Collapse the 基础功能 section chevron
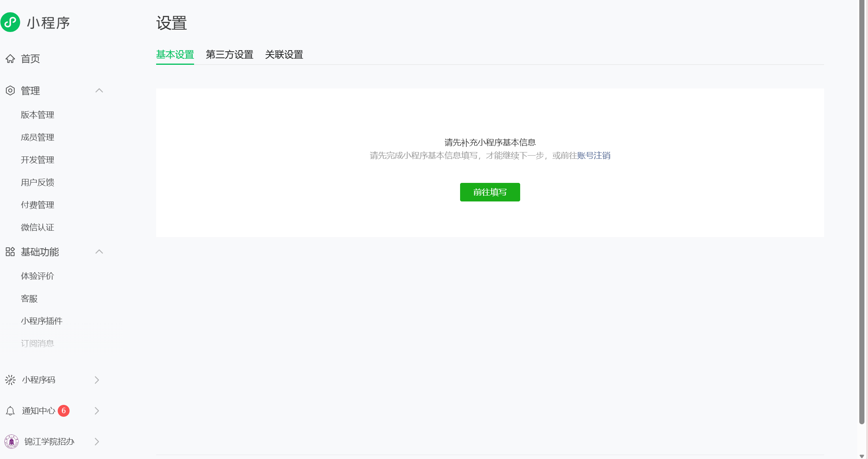Viewport: 868px width, 459px height. pos(99,252)
